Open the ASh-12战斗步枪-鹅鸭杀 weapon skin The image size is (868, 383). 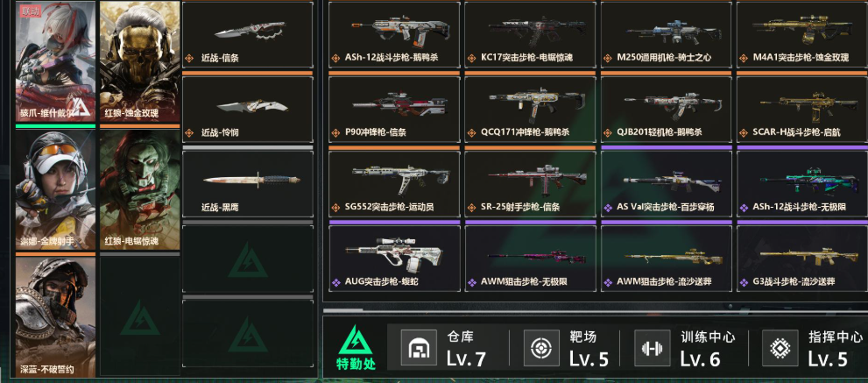coord(394,34)
